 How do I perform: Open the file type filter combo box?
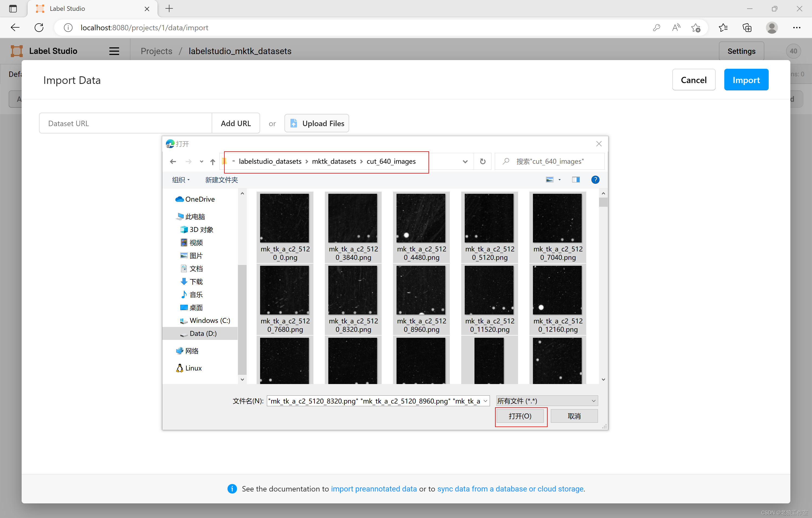point(547,401)
